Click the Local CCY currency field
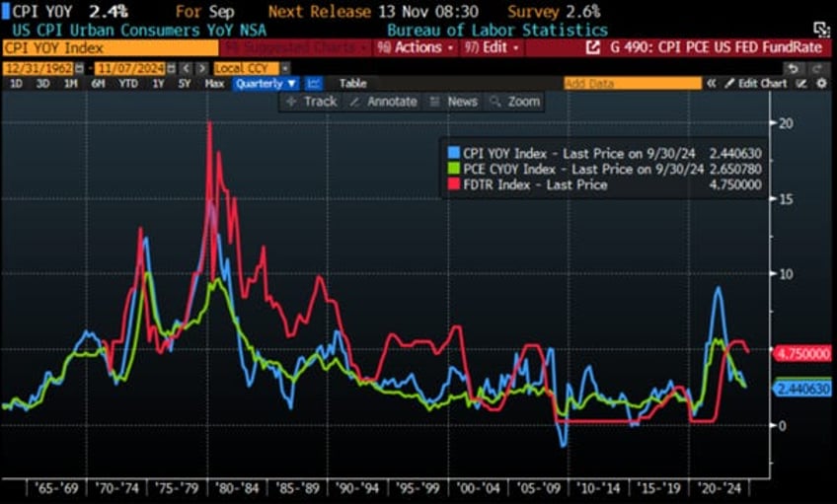Screen dimensions: 837x504 (x=246, y=68)
